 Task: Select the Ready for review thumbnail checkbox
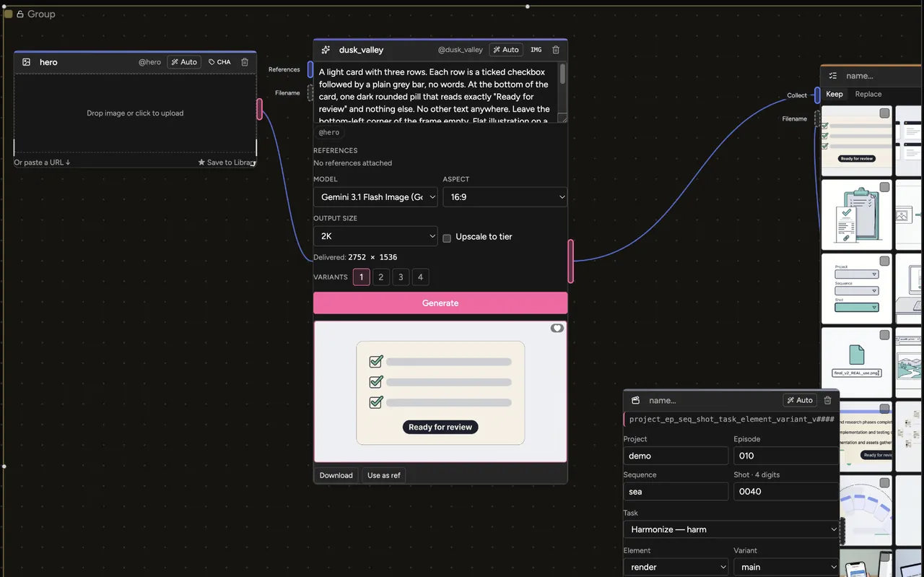[x=884, y=113]
